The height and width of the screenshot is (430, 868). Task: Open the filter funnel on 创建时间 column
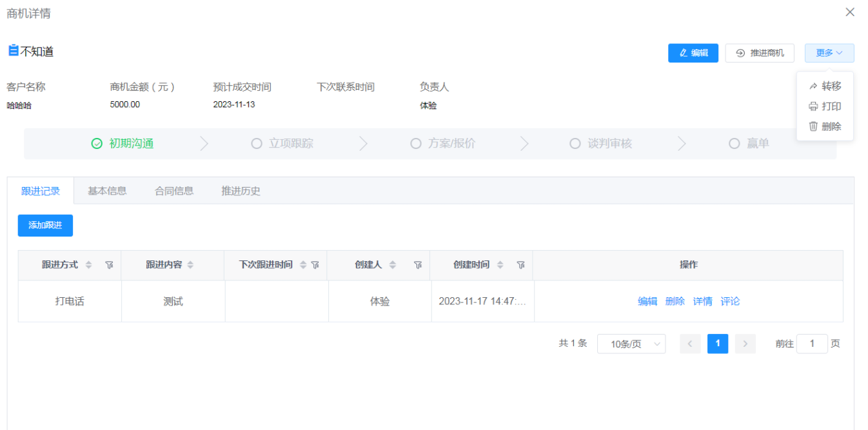pos(520,264)
